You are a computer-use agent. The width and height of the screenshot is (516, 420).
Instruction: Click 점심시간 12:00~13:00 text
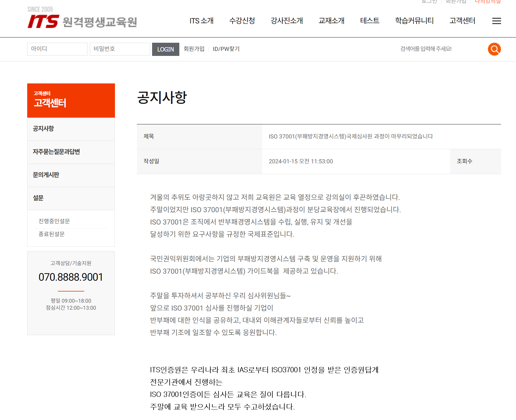71,308
